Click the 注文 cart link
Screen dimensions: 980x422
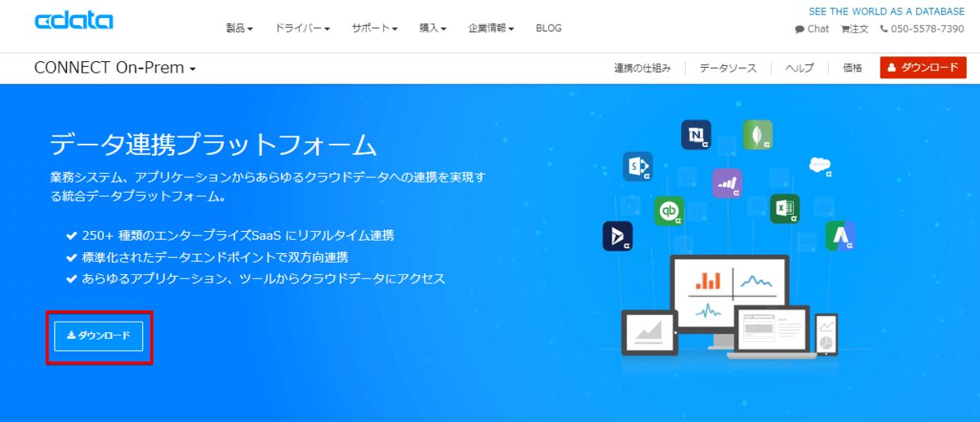(x=853, y=29)
